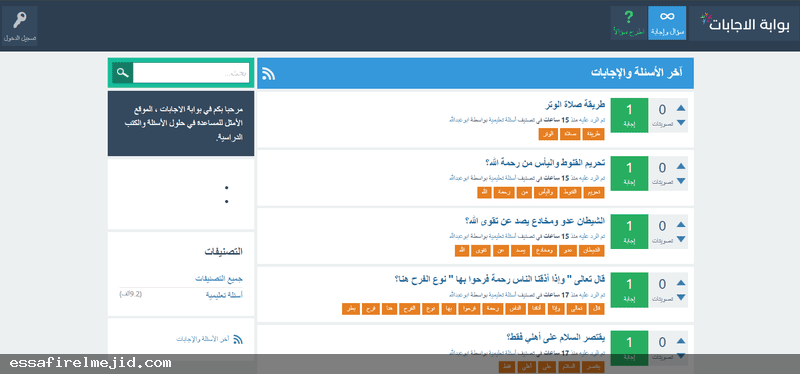The image size is (800, 374).
Task: Open question يقتصر السلام على أهلي فقط
Action: click(555, 337)
